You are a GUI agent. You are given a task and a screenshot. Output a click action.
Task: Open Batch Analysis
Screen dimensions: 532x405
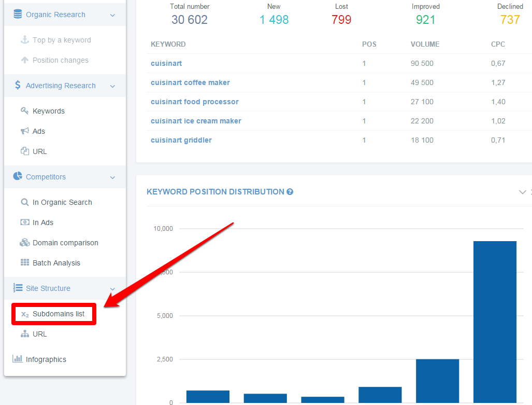(56, 263)
